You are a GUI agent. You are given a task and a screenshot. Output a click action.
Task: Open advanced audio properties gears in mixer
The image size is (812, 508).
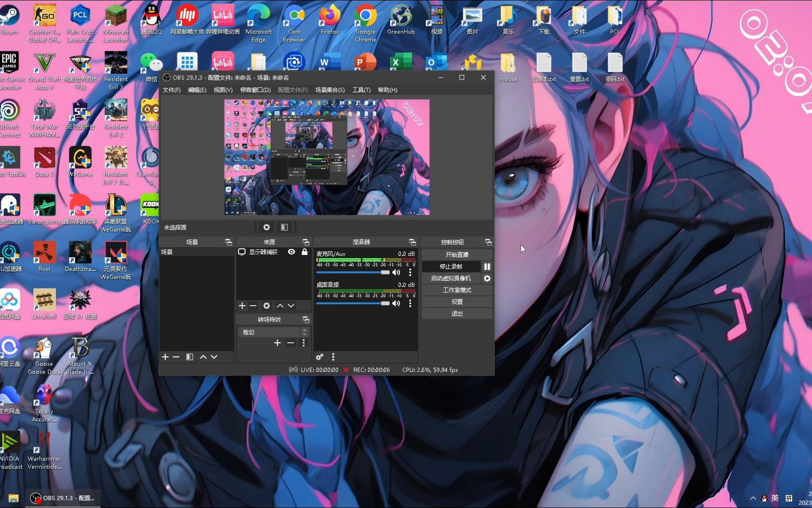click(320, 357)
